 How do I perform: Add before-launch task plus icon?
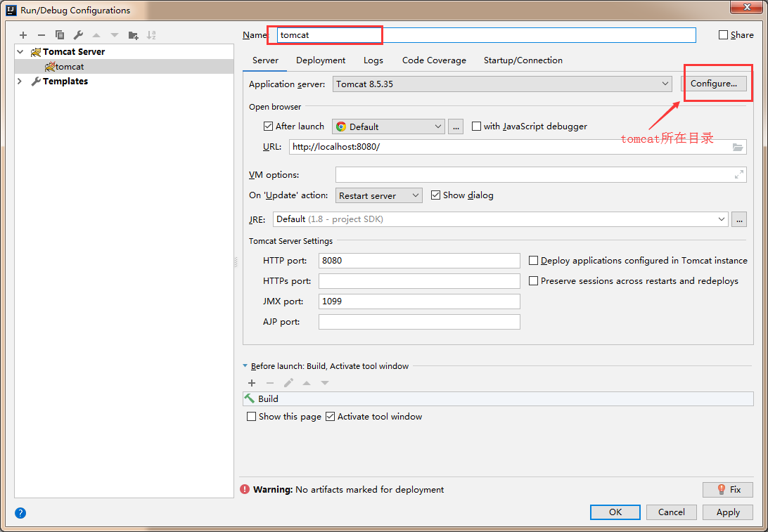click(x=252, y=383)
